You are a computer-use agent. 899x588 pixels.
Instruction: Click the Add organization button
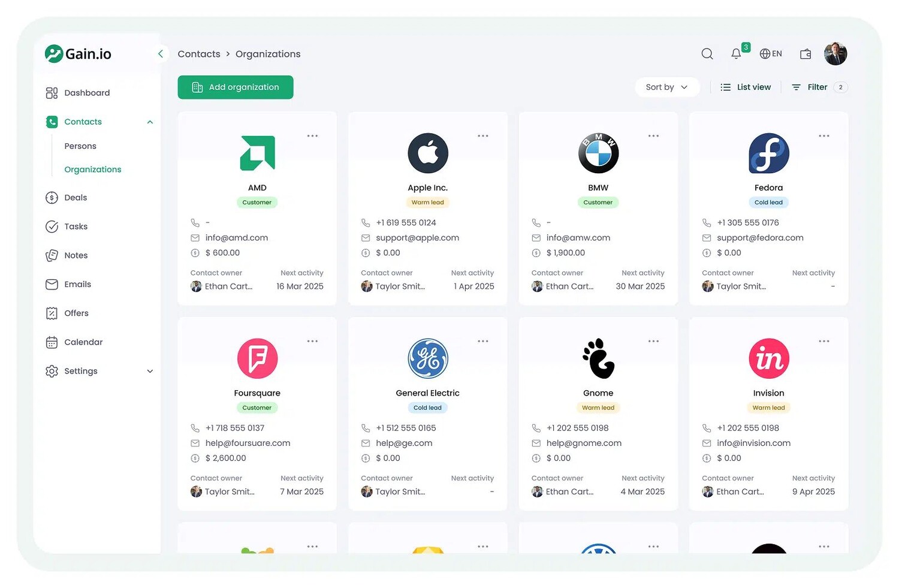235,88
